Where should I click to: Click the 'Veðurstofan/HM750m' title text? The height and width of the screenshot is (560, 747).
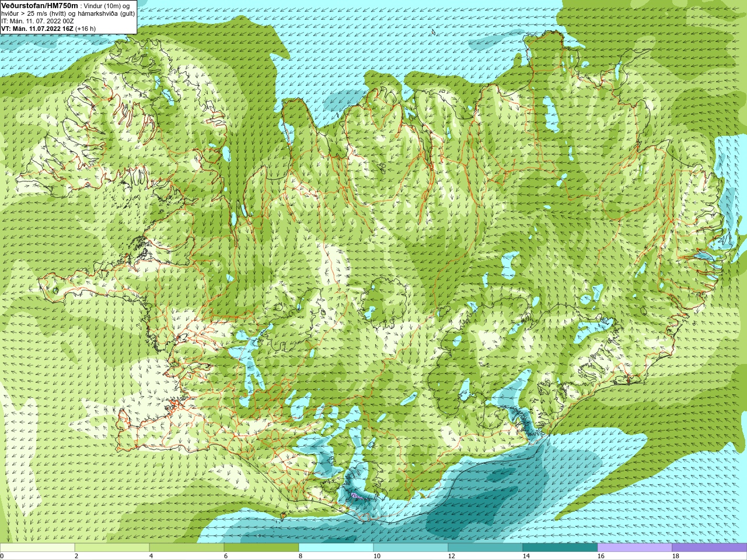coord(40,5)
